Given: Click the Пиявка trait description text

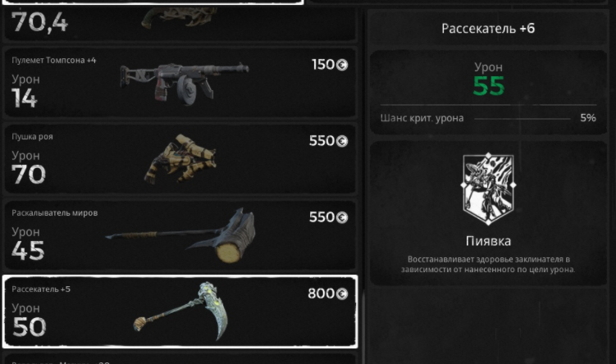Looking at the screenshot, I should click(488, 264).
